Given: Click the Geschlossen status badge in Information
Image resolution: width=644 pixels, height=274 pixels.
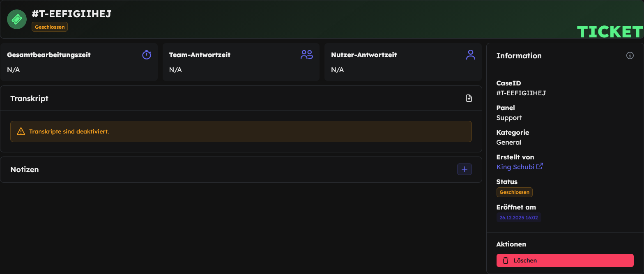Looking at the screenshot, I should click(514, 192).
